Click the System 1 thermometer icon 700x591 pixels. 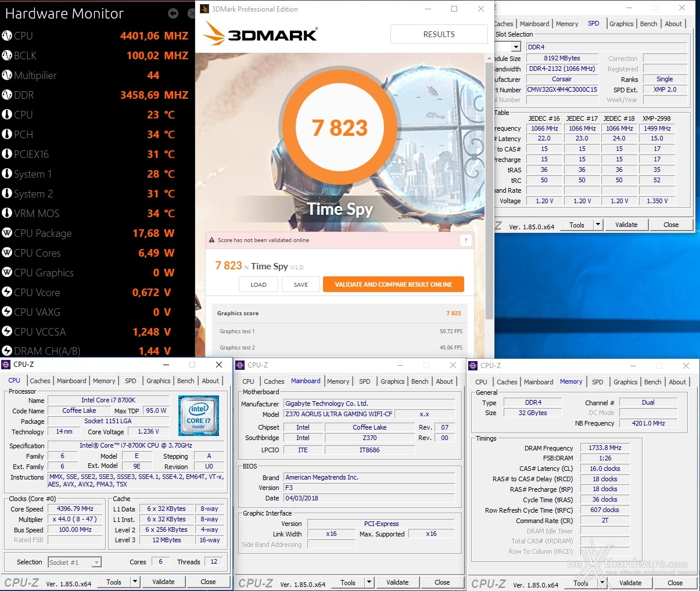tap(7, 174)
